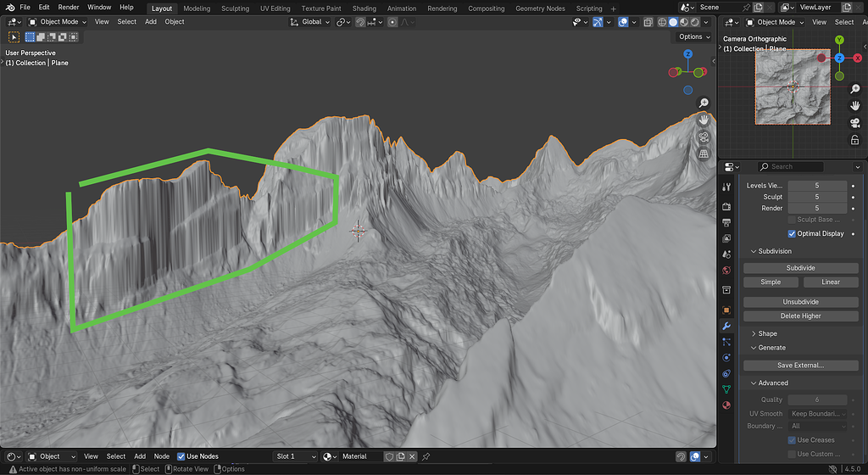
Task: Open the World properties tab
Action: (x=726, y=271)
